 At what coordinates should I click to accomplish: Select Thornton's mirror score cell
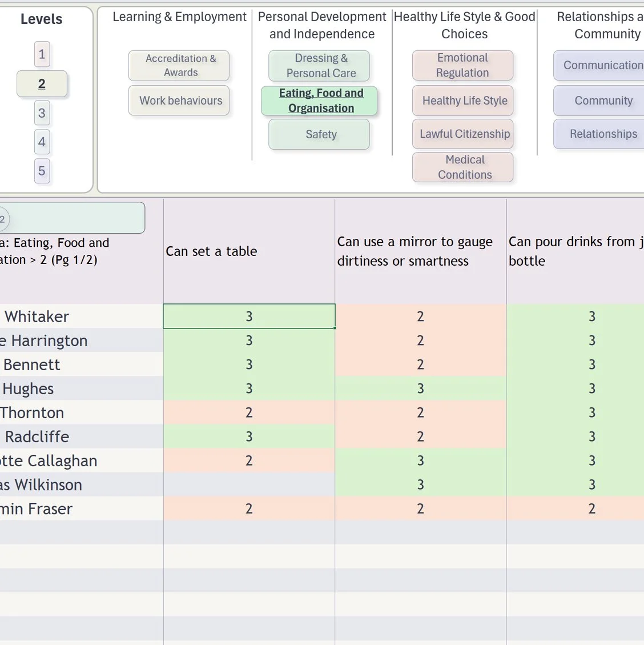click(x=420, y=412)
